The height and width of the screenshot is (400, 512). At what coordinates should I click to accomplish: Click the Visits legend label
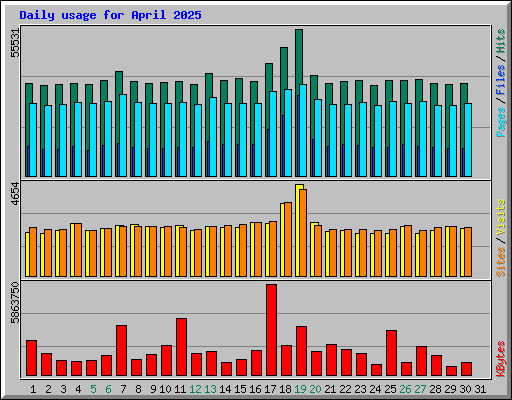pyautogui.click(x=501, y=217)
